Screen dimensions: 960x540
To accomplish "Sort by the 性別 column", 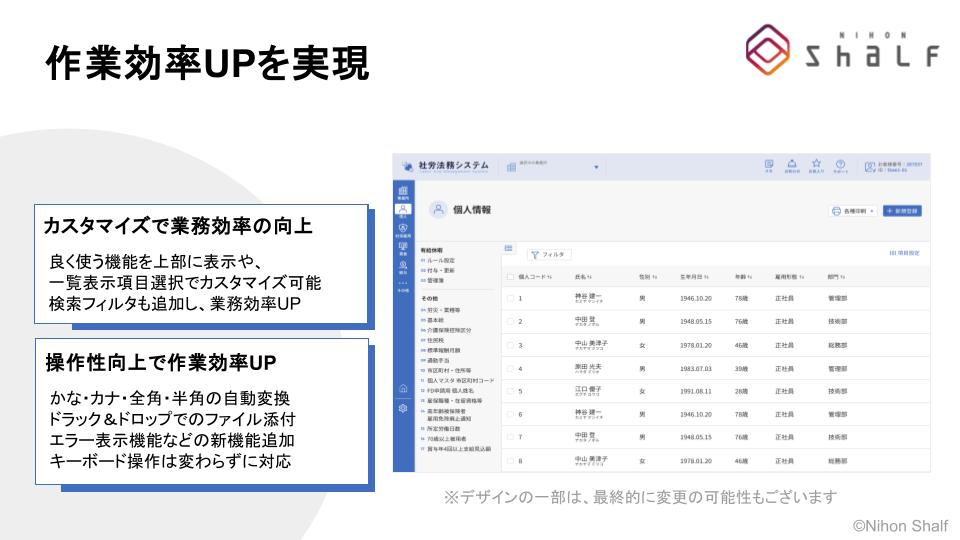I will pyautogui.click(x=648, y=277).
